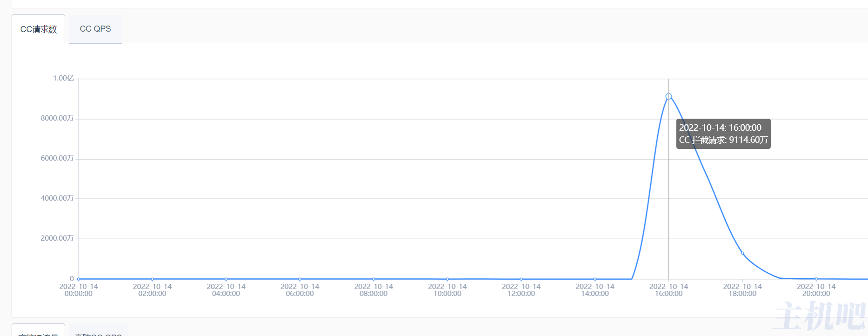Select the chart data point at 08:00:00
Image resolution: width=868 pixels, height=336 pixels.
coord(374,279)
